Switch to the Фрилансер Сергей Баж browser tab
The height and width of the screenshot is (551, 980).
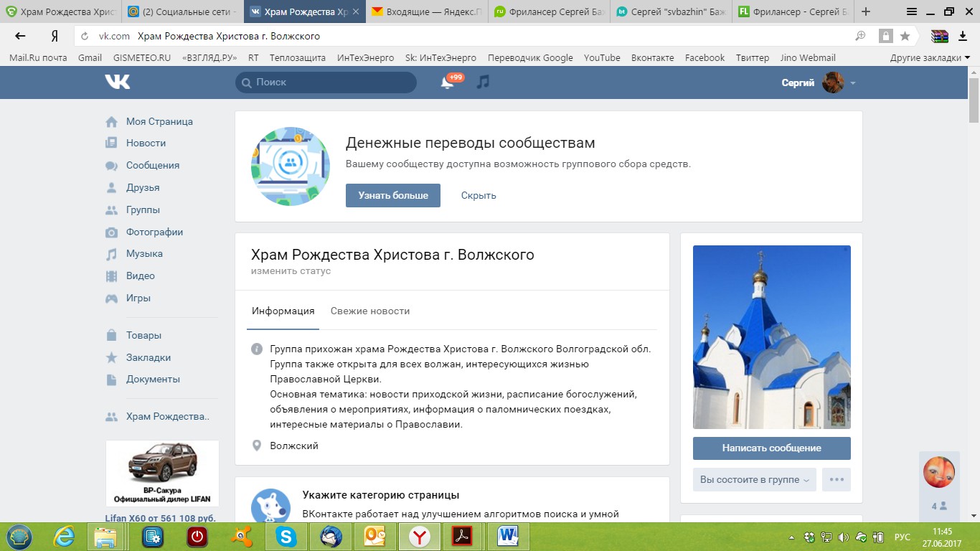pos(549,11)
